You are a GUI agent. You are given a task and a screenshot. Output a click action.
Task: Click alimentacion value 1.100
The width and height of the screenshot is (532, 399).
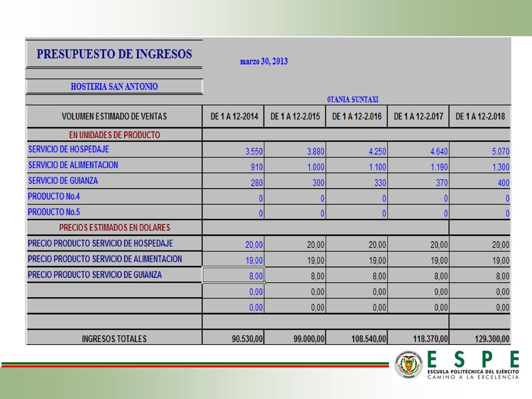(378, 167)
